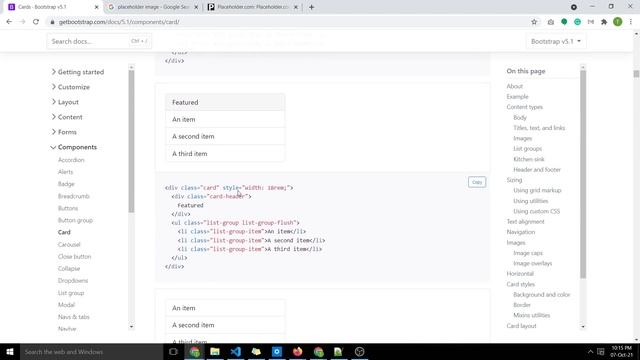
Task: Bookmark page with star icon
Action: coord(534,22)
